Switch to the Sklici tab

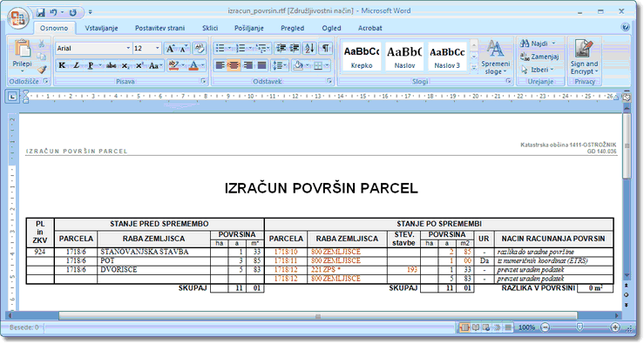[x=210, y=28]
